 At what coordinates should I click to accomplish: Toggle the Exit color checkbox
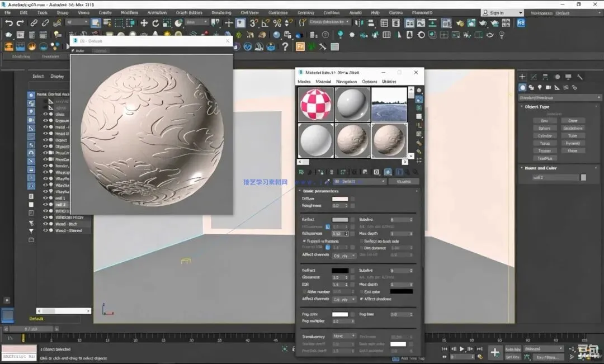pos(362,292)
